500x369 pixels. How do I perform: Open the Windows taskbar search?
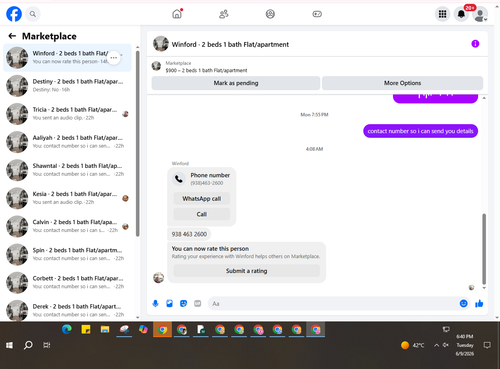(x=28, y=345)
